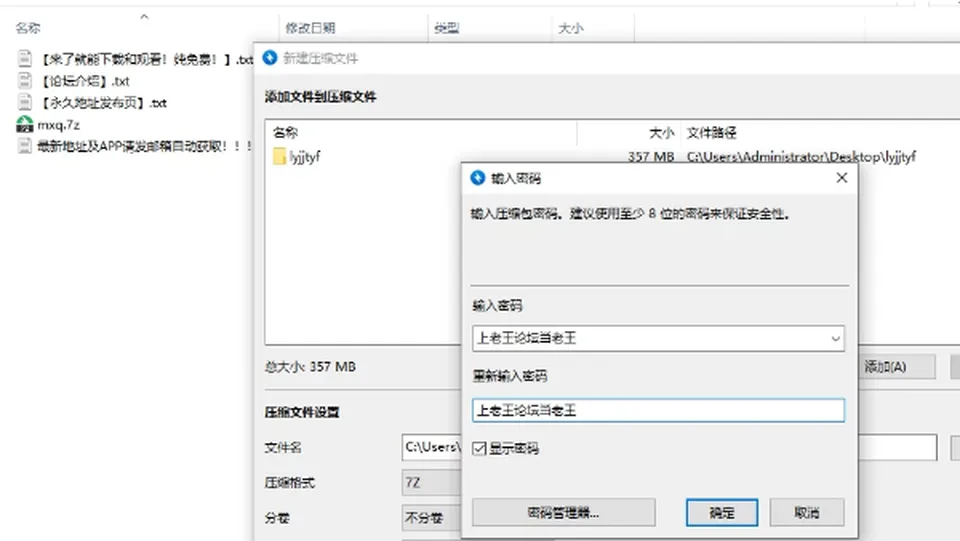Click the 【论坛介绍】.txt file name
This screenshot has width=960, height=541.
[x=84, y=81]
